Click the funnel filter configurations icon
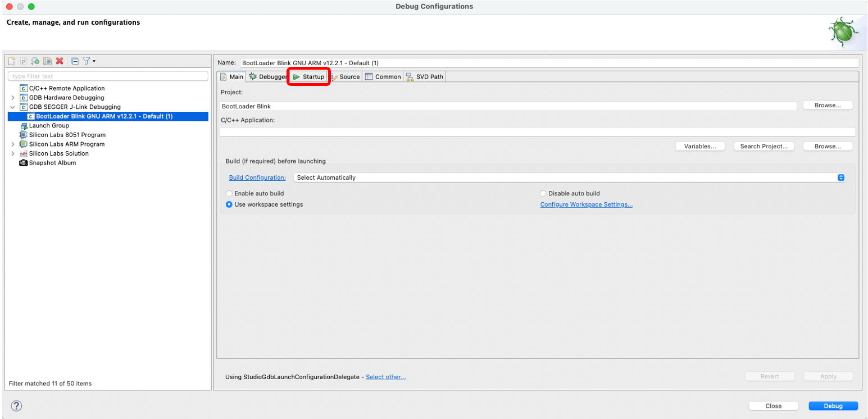The height and width of the screenshot is (419, 868). click(x=87, y=61)
